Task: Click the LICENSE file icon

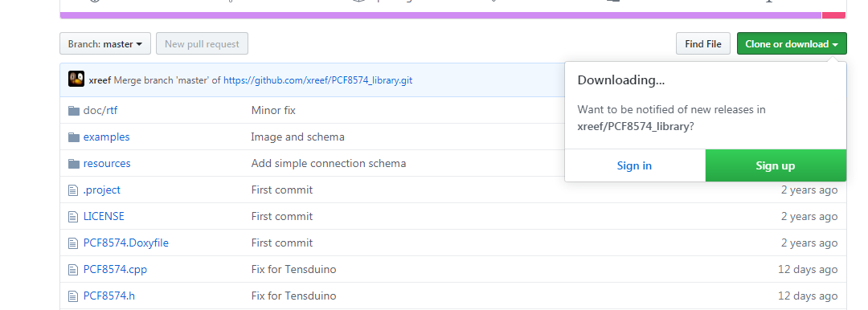Action: click(73, 217)
